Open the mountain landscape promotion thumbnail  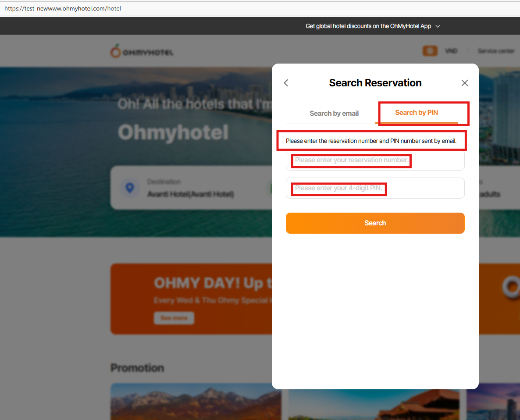tap(196, 402)
